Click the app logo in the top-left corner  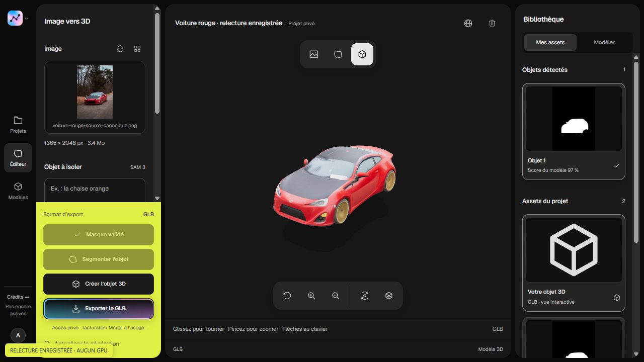point(15,18)
